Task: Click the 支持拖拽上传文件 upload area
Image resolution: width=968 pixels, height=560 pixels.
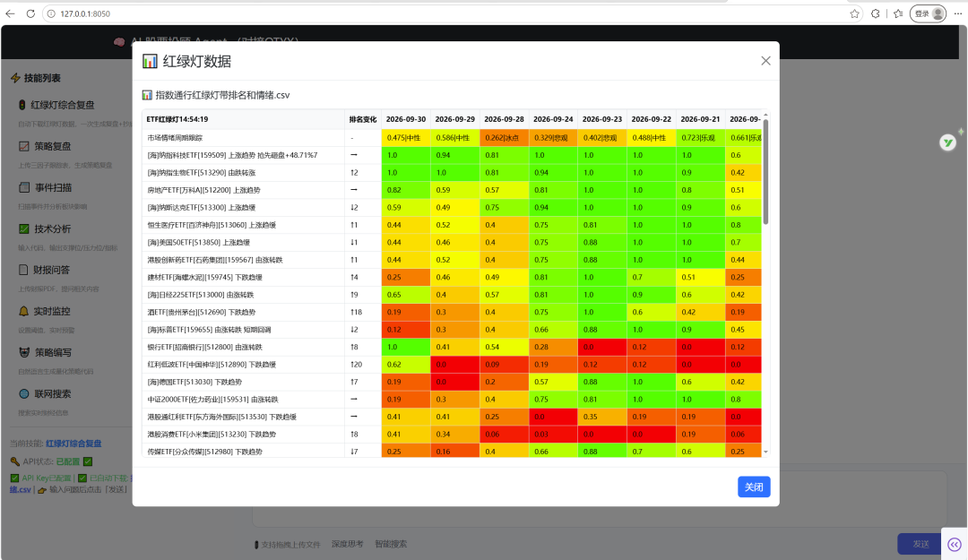Action: (288, 545)
